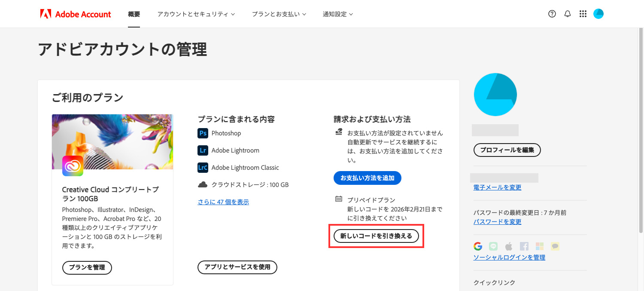
Task: Click アプリとサービスを使用 button
Action: click(237, 267)
